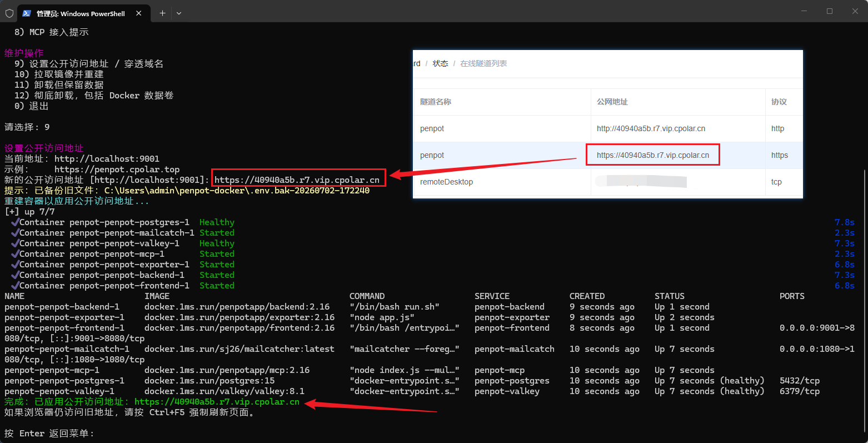The height and width of the screenshot is (443, 868).
Task: Click the 状态 breadcrumb link
Action: tap(440, 63)
